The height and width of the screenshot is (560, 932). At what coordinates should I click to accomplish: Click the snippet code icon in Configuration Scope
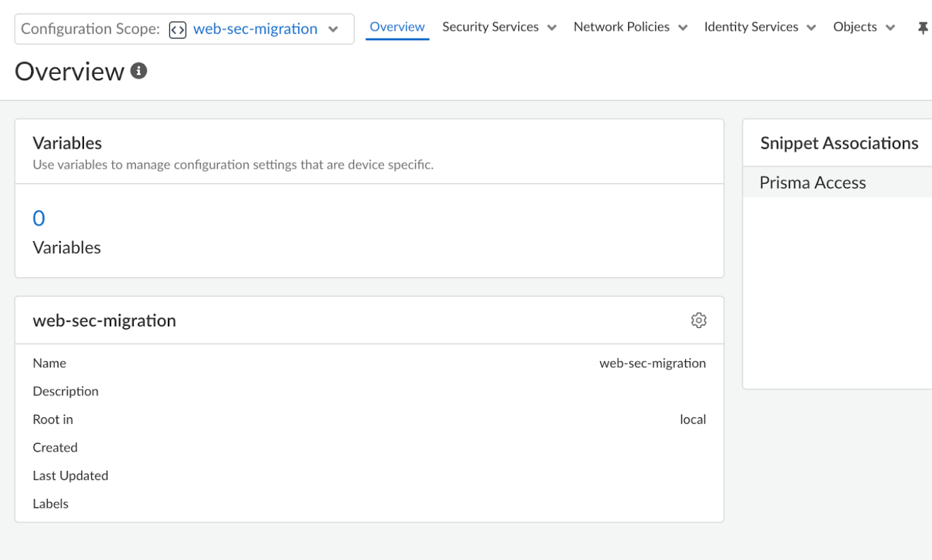(177, 30)
